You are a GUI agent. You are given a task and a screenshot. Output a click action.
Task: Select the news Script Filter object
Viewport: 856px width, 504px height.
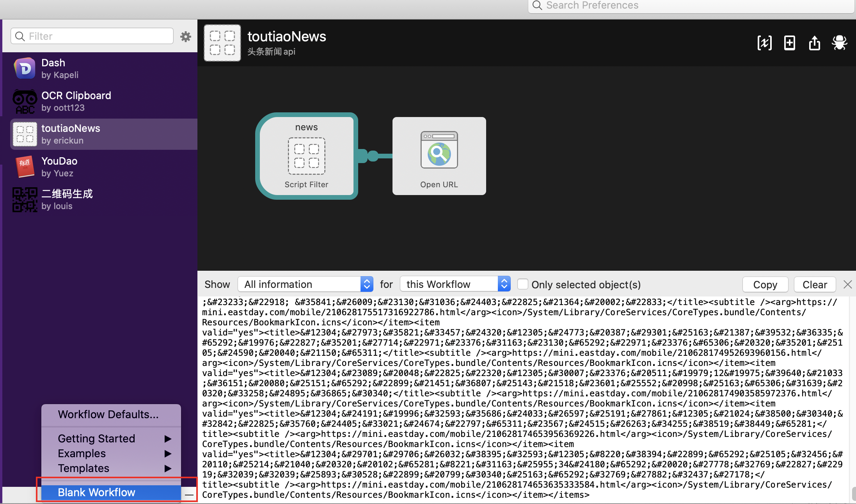[307, 156]
